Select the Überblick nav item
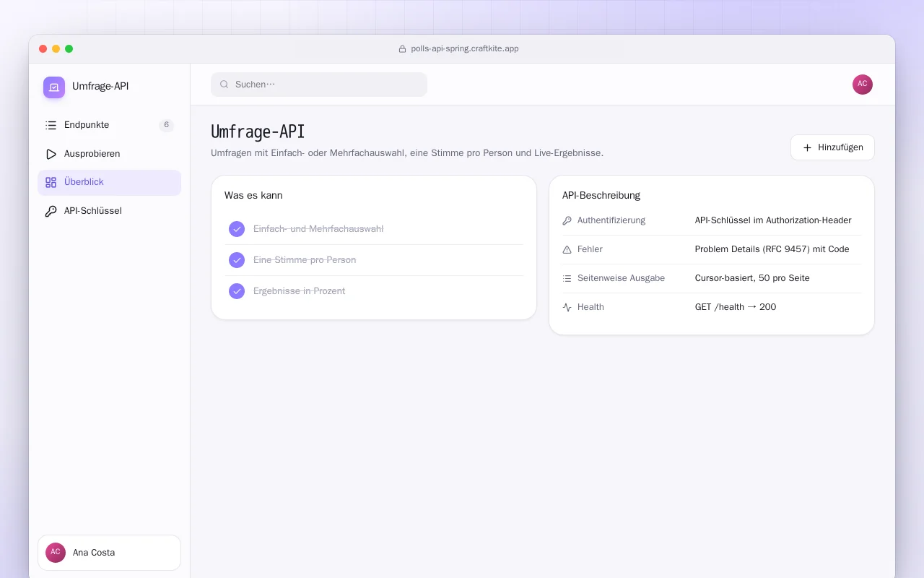 coord(110,183)
